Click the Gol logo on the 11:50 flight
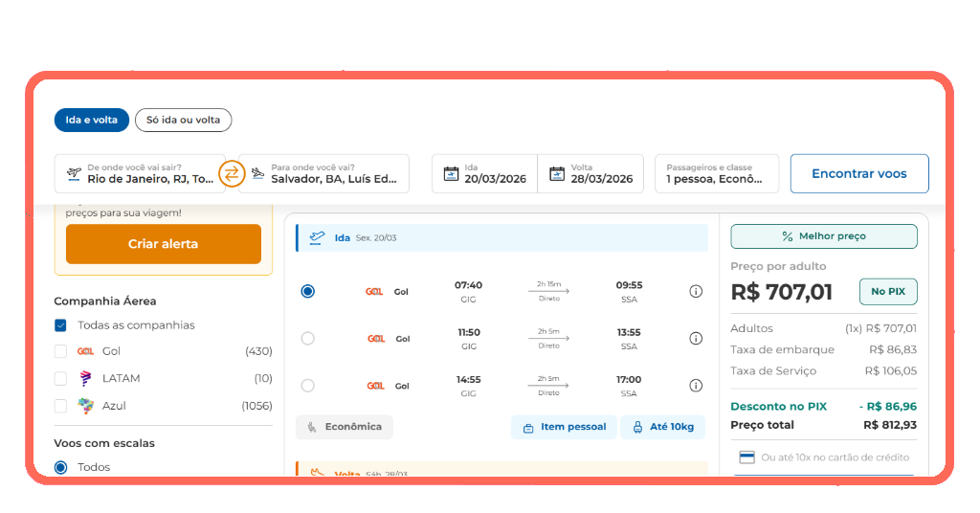 pyautogui.click(x=375, y=339)
